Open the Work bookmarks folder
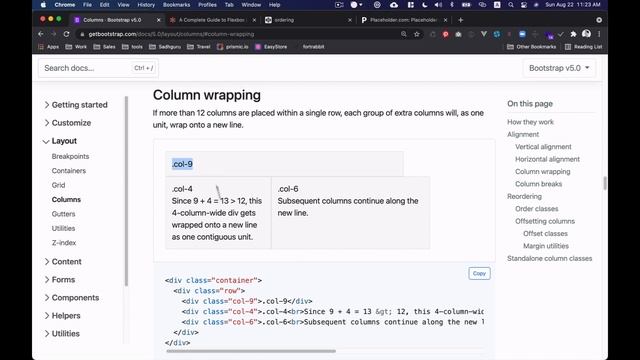The height and width of the screenshot is (360, 640). click(76, 47)
